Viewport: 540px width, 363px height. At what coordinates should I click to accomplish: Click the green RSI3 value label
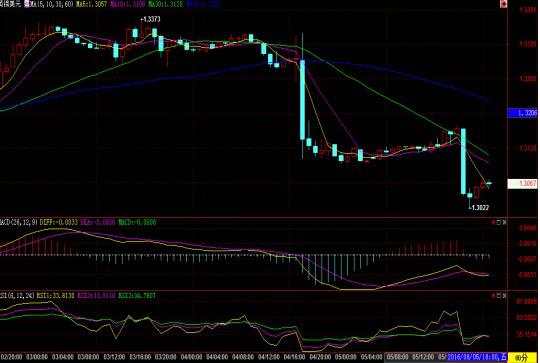[x=137, y=295]
